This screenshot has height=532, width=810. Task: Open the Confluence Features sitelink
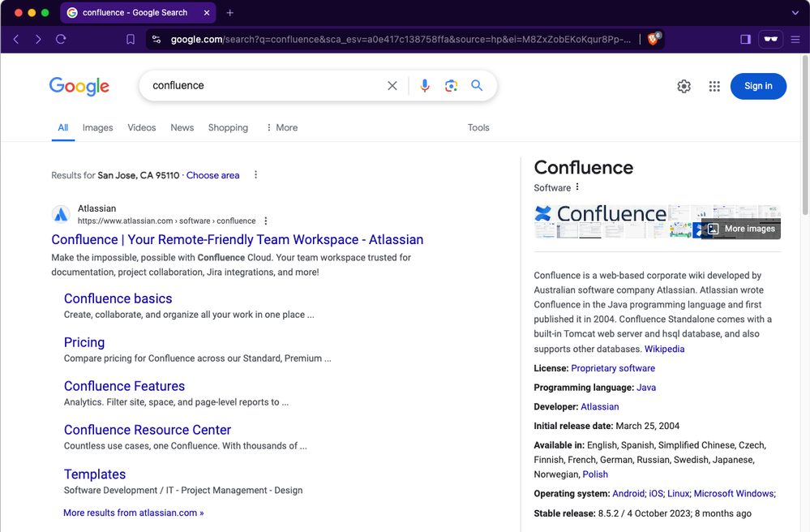click(x=124, y=386)
